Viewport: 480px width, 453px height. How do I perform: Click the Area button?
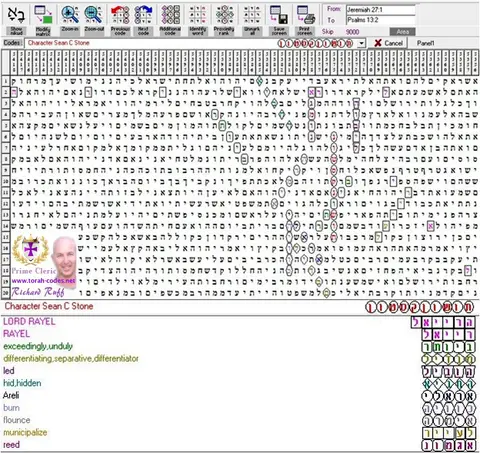(x=402, y=32)
